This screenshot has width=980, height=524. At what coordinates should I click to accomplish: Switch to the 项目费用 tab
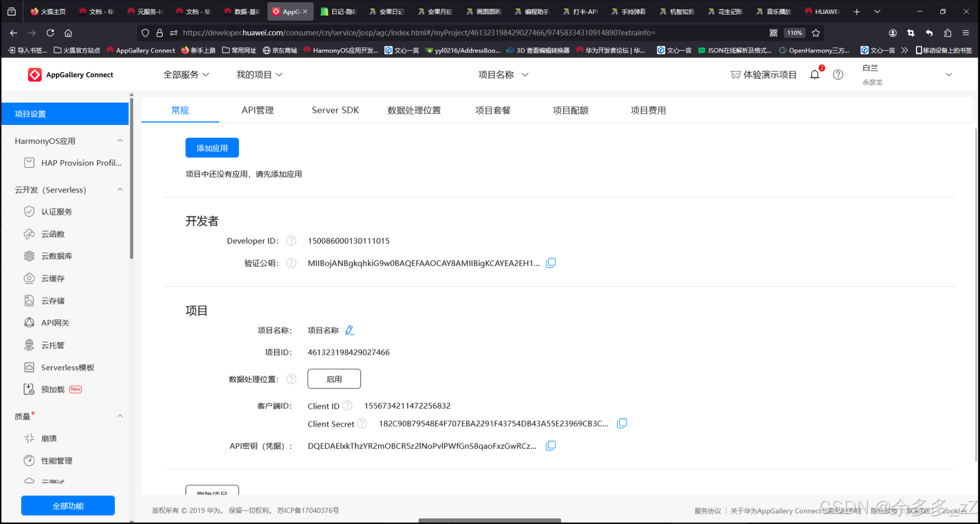pos(648,110)
